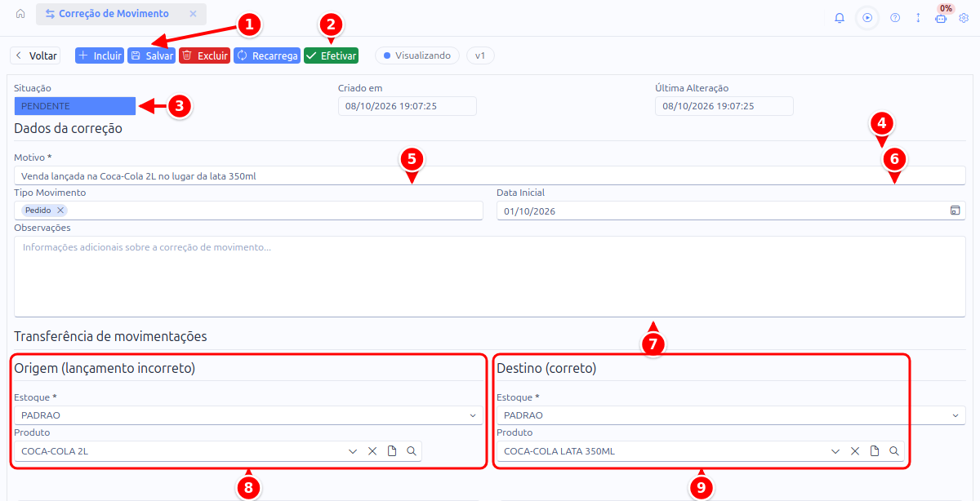Click the COCA-COLA LATA 350ML product text
Image resolution: width=980 pixels, height=501 pixels.
(559, 451)
